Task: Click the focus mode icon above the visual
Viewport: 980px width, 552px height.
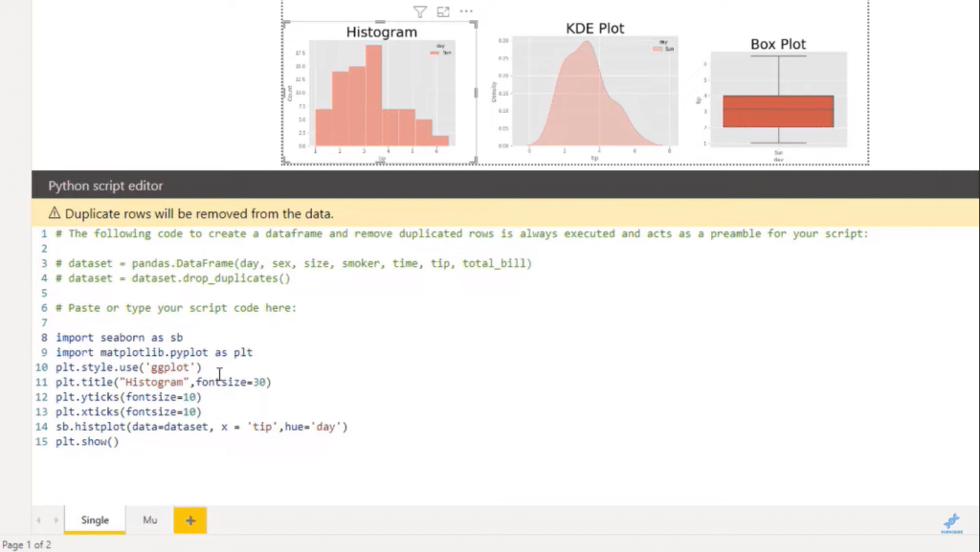Action: tap(443, 11)
